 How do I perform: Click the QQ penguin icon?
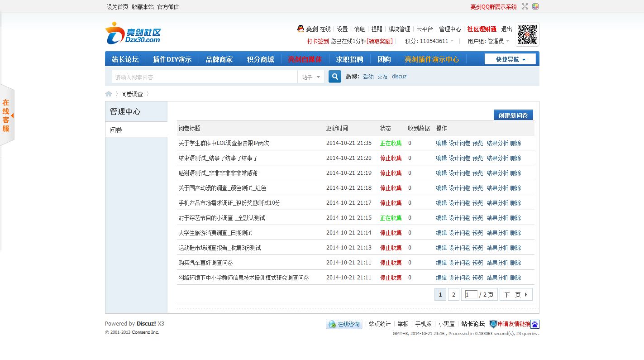[301, 29]
